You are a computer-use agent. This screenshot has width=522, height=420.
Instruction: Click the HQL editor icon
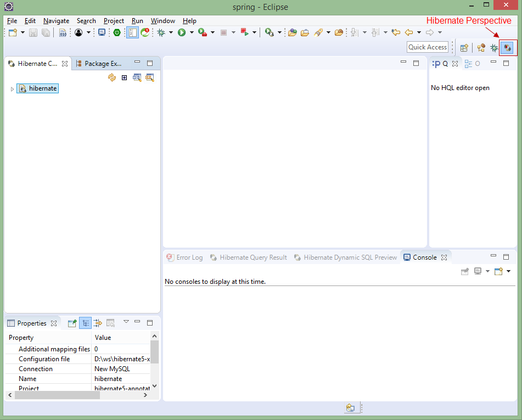coord(137,77)
